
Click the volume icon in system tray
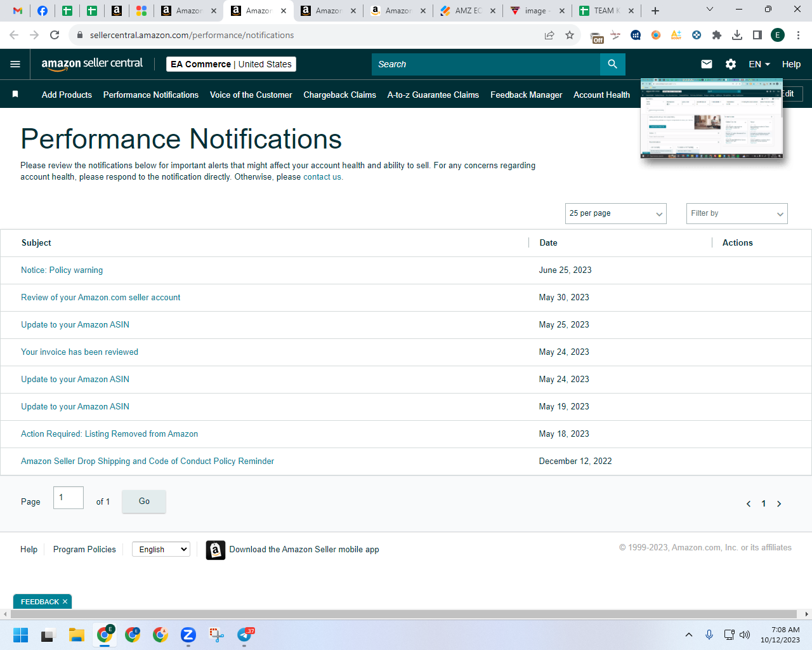tap(745, 635)
